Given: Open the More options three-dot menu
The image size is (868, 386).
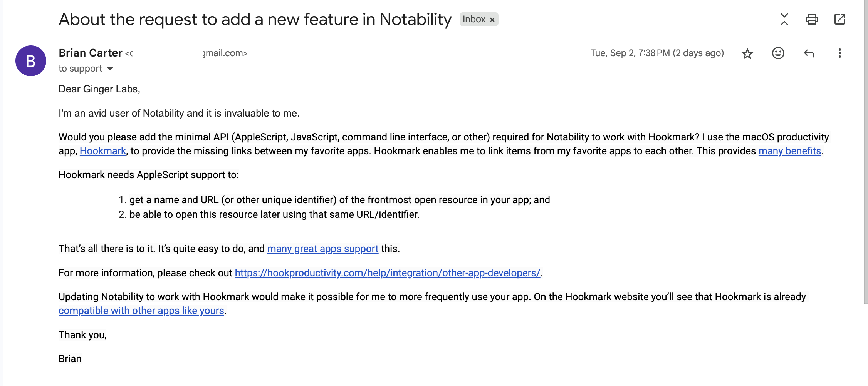Looking at the screenshot, I should tap(839, 53).
